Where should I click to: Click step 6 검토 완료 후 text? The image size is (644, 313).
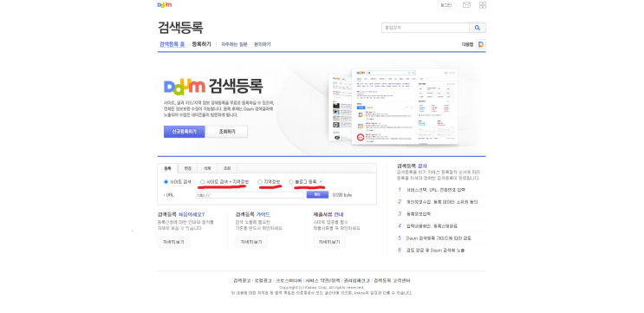pyautogui.click(x=435, y=250)
